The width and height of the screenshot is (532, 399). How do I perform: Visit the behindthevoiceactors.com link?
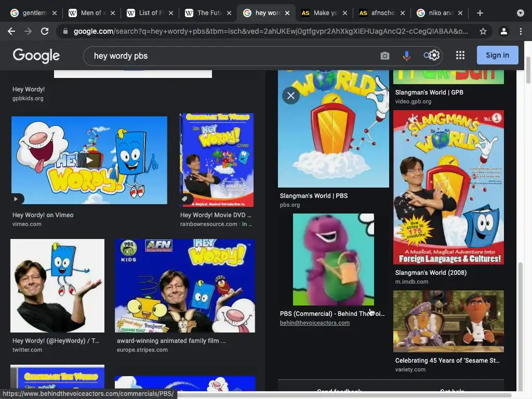click(x=314, y=323)
